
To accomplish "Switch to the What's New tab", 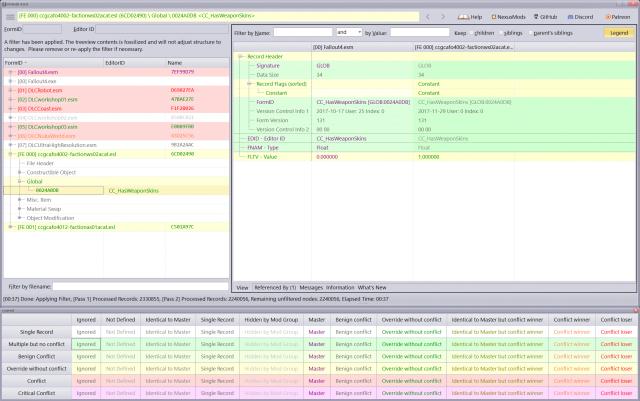I will click(x=372, y=287).
